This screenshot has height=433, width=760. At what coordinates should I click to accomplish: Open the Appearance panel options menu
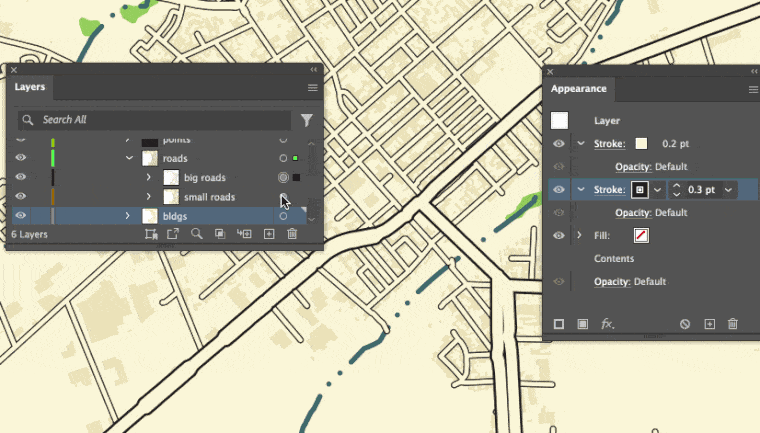753,89
